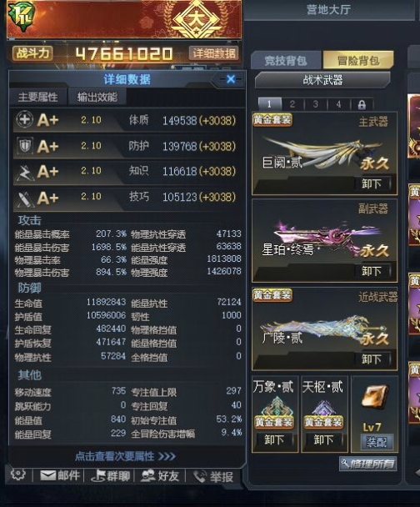Select the 天枢·贰 emblem icon

tap(324, 407)
